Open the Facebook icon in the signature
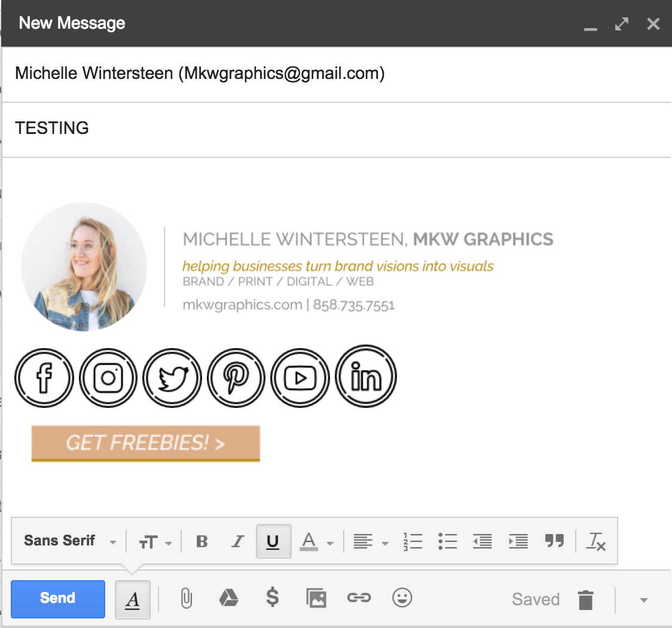This screenshot has height=628, width=672. tap(44, 377)
